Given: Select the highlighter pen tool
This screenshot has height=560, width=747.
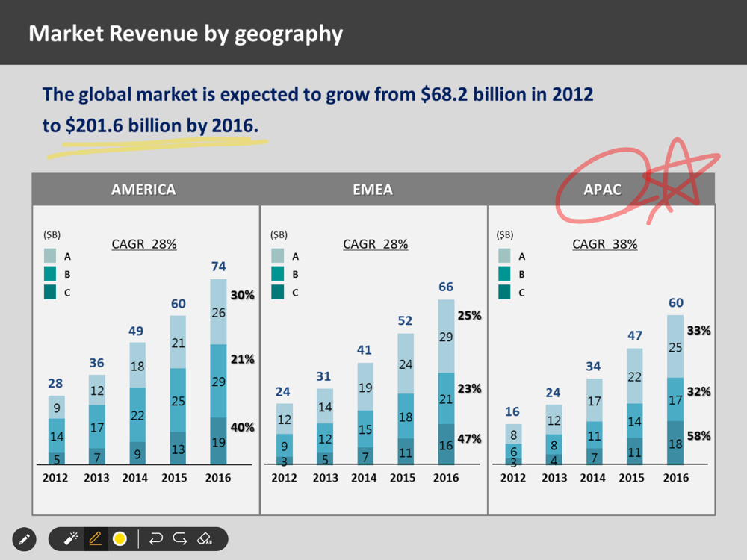Looking at the screenshot, I should (95, 538).
